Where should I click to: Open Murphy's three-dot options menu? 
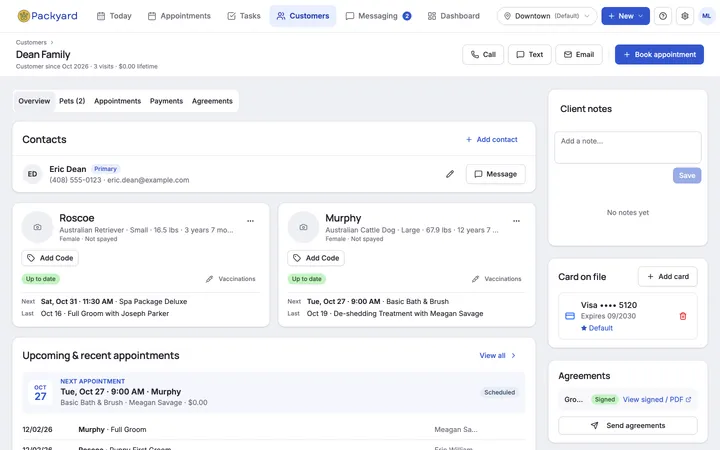tap(516, 221)
